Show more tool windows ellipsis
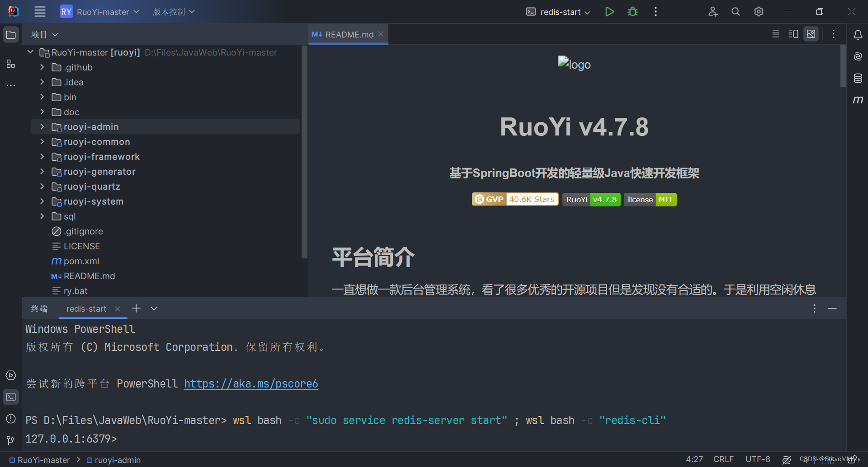The image size is (868, 467). point(11,85)
